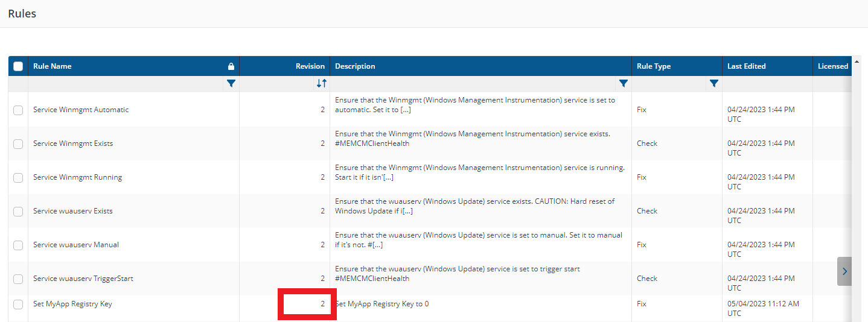868x322 pixels.
Task: Open the Rule Name column filter icon
Action: pyautogui.click(x=231, y=83)
